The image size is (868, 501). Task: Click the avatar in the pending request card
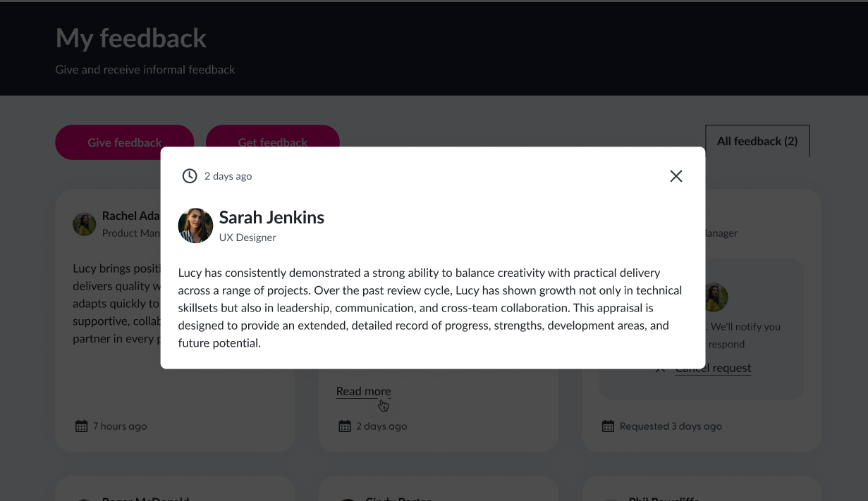point(716,297)
